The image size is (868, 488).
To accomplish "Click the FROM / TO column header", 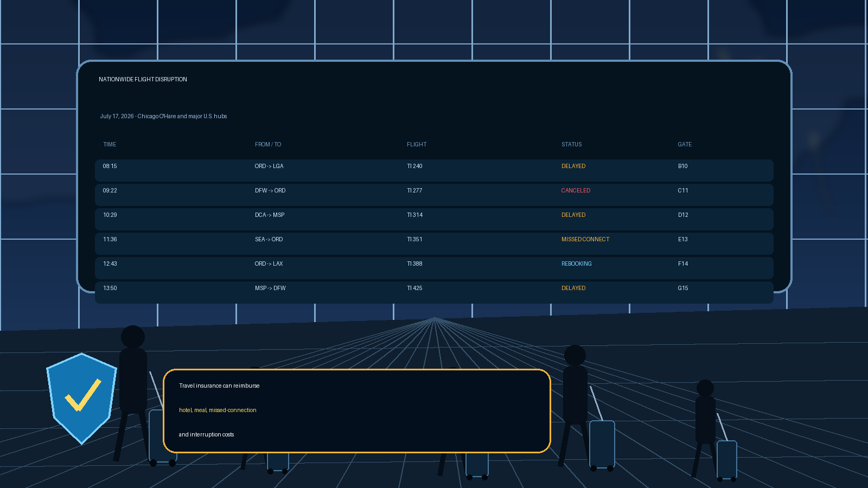I will (268, 145).
